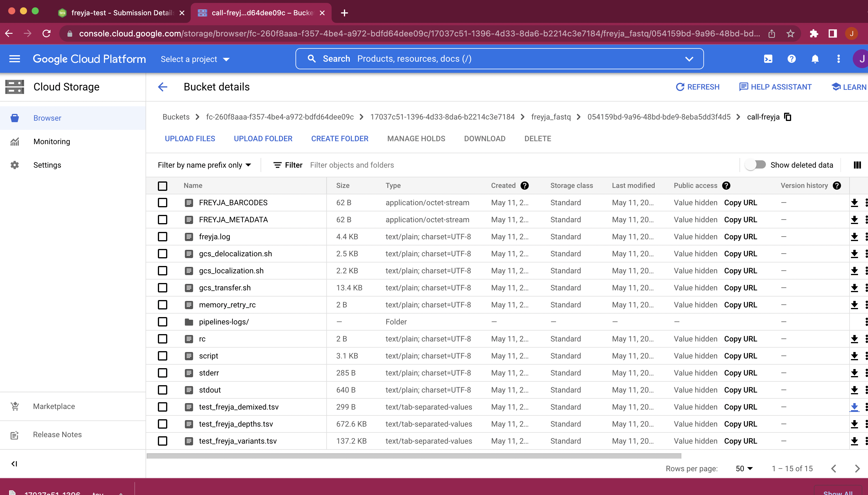Expand the search bar dropdown chevron

click(x=689, y=59)
